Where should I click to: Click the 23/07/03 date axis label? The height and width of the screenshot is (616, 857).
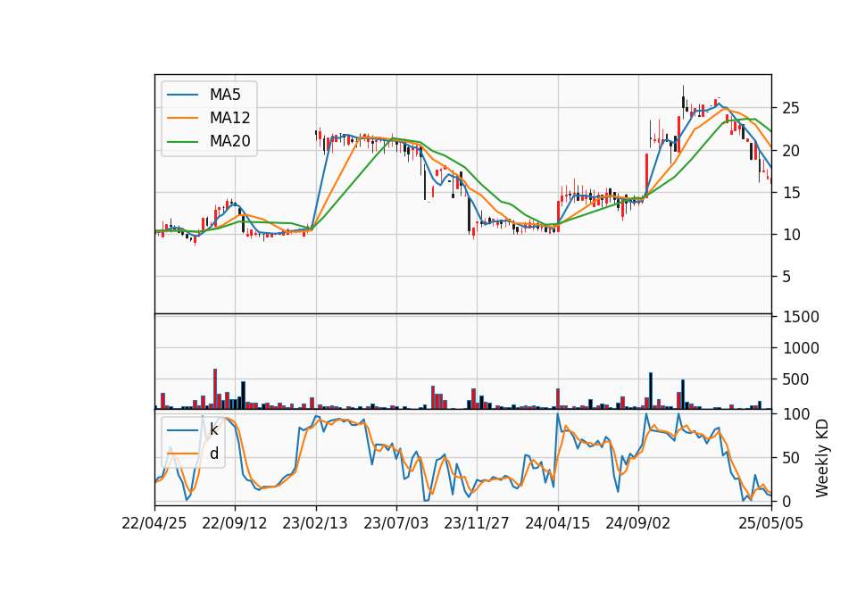[x=395, y=523]
